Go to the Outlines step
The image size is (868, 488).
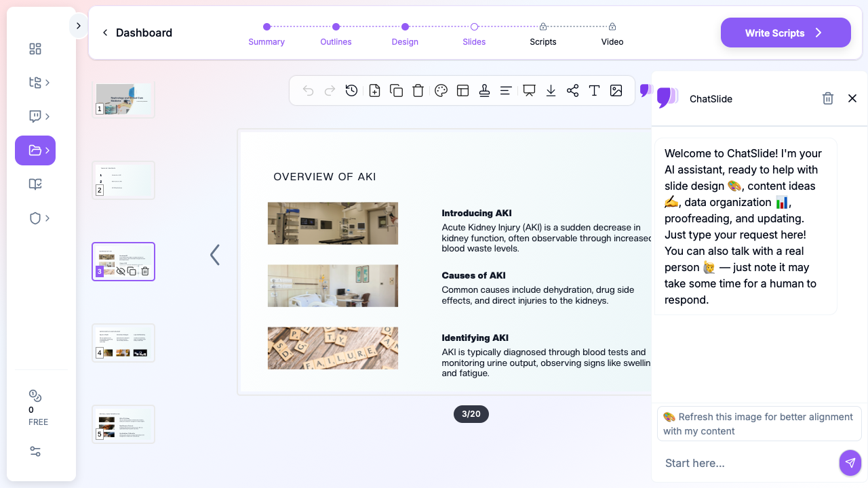point(336,34)
